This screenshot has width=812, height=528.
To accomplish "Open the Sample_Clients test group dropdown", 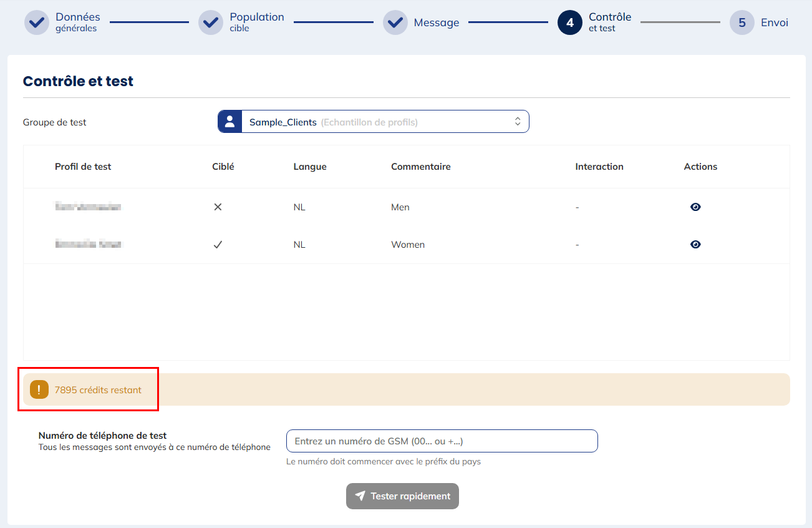I will (374, 122).
